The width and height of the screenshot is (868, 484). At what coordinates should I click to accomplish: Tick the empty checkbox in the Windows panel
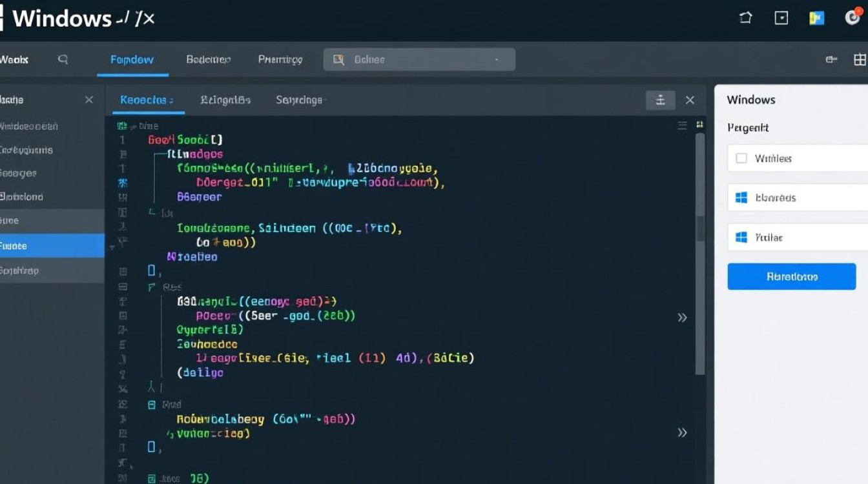click(741, 158)
